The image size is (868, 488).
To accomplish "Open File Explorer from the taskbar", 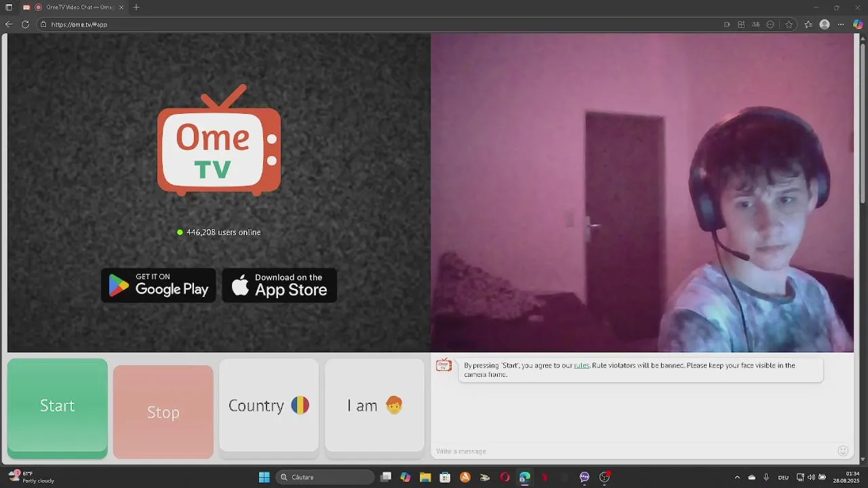I will [x=425, y=477].
